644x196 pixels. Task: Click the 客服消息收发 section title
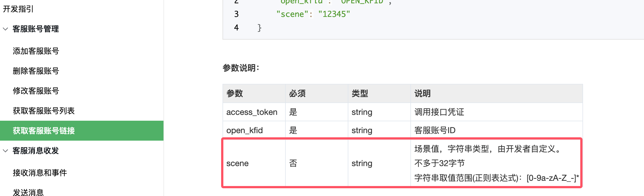tap(36, 151)
